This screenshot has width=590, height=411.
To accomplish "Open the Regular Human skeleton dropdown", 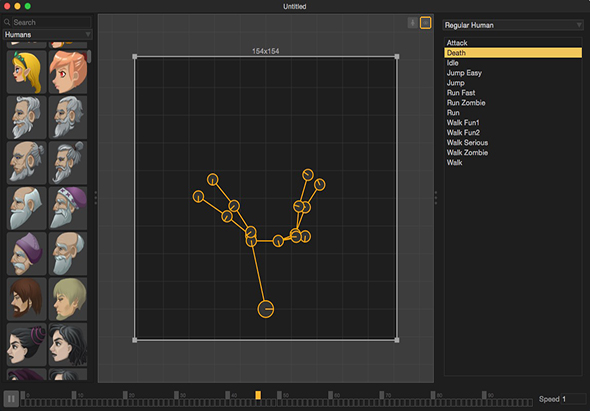I will pos(513,25).
